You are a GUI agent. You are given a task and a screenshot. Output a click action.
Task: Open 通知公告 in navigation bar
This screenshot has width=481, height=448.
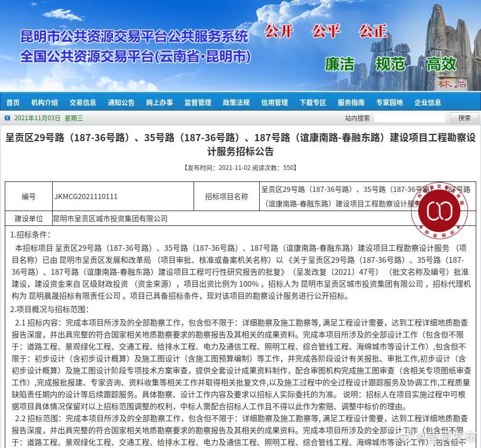121,102
